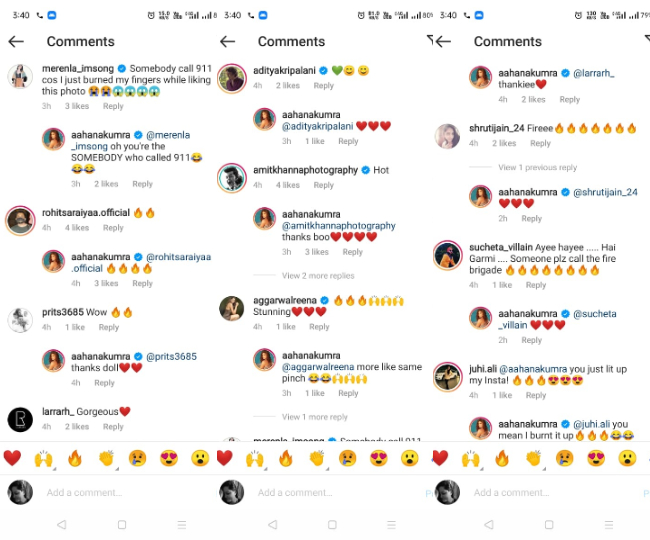Reply to amitkhannaphotography Hot comment

coord(323,185)
